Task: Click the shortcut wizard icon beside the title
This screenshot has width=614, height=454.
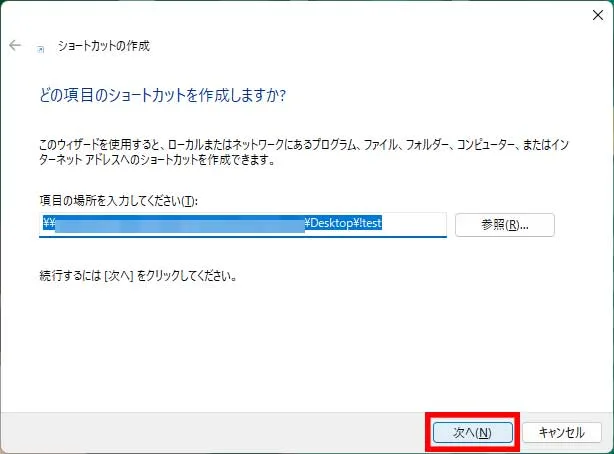Action: coord(40,47)
